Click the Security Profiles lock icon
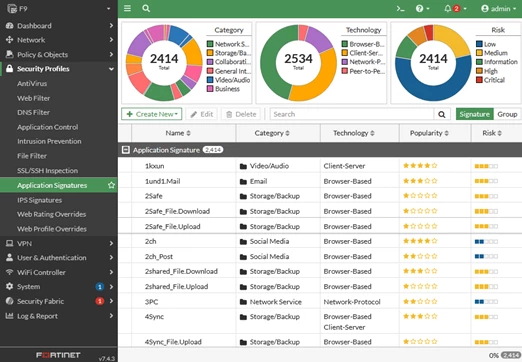522x362 pixels. [x=10, y=69]
